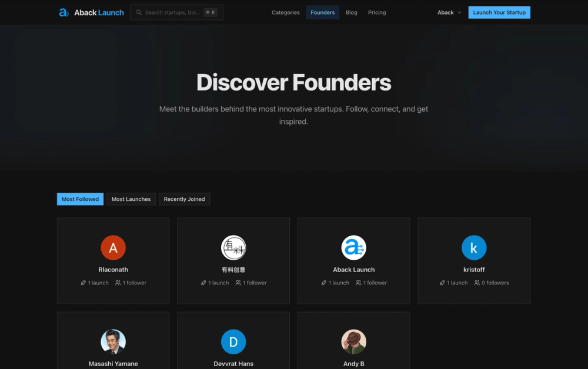The image size is (588, 369).
Task: Click '1 follower' on Aback Launch card
Action: (375, 283)
